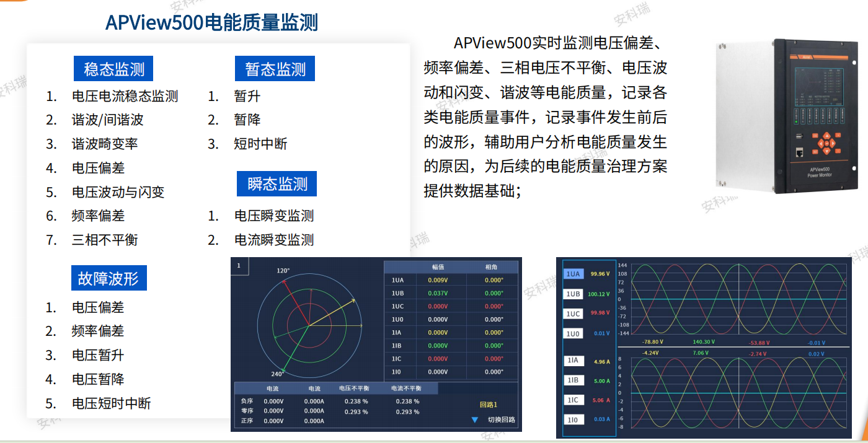Click the 电压不平衡 column header
This screenshot has height=443, width=868.
click(x=354, y=388)
